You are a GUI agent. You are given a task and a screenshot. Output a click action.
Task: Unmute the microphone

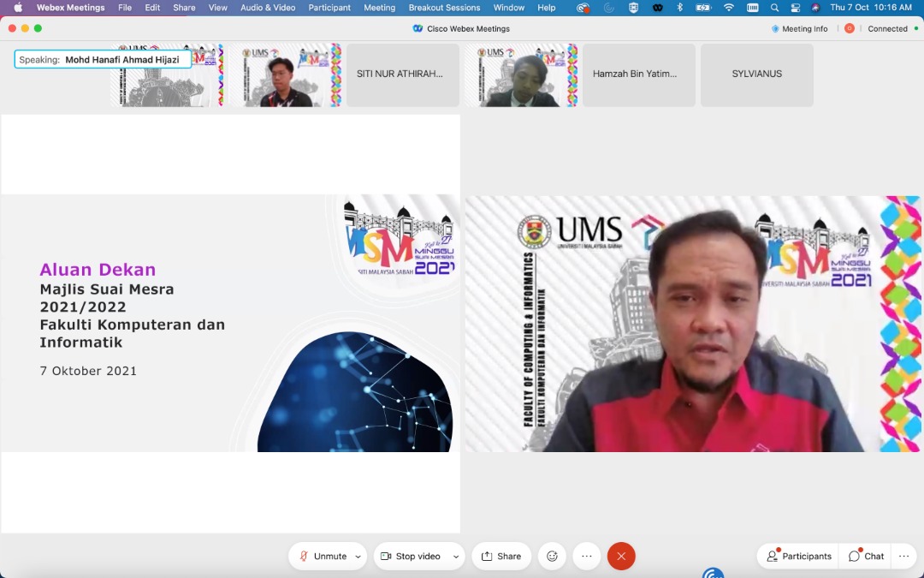(x=322, y=556)
